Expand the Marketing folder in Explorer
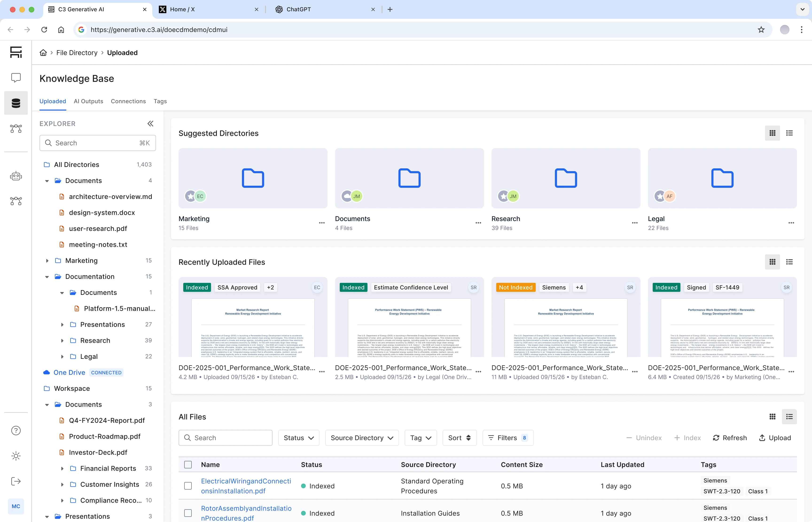Viewport: 812px width, 522px height. 47,261
